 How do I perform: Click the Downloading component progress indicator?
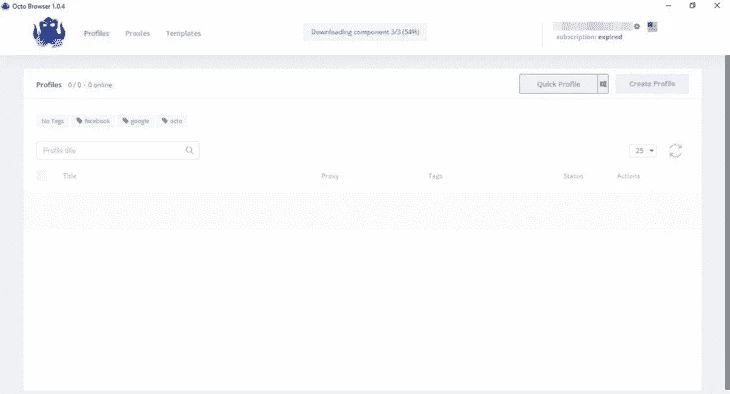pos(365,32)
